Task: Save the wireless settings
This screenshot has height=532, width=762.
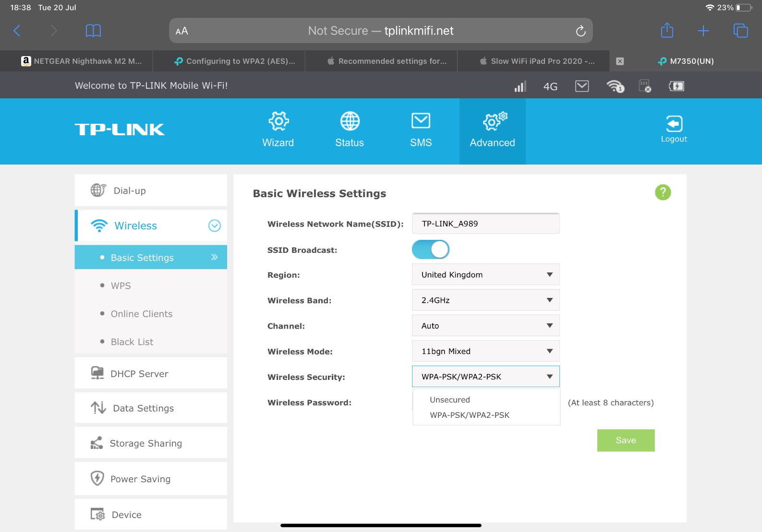Action: pyautogui.click(x=626, y=440)
